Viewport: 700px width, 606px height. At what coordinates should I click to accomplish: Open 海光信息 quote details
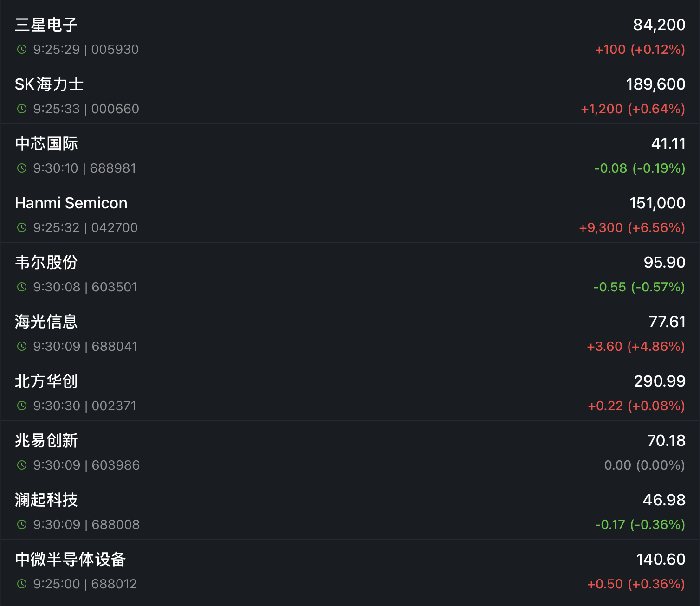[x=350, y=332]
